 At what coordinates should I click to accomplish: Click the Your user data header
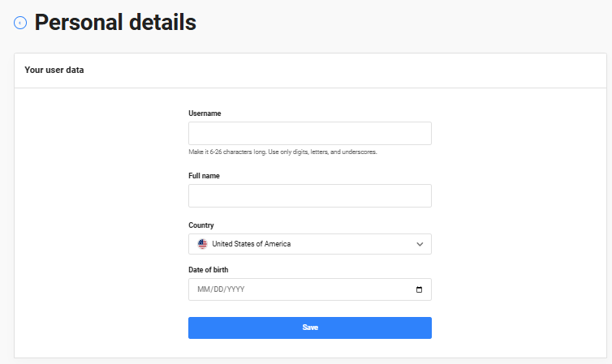(54, 70)
